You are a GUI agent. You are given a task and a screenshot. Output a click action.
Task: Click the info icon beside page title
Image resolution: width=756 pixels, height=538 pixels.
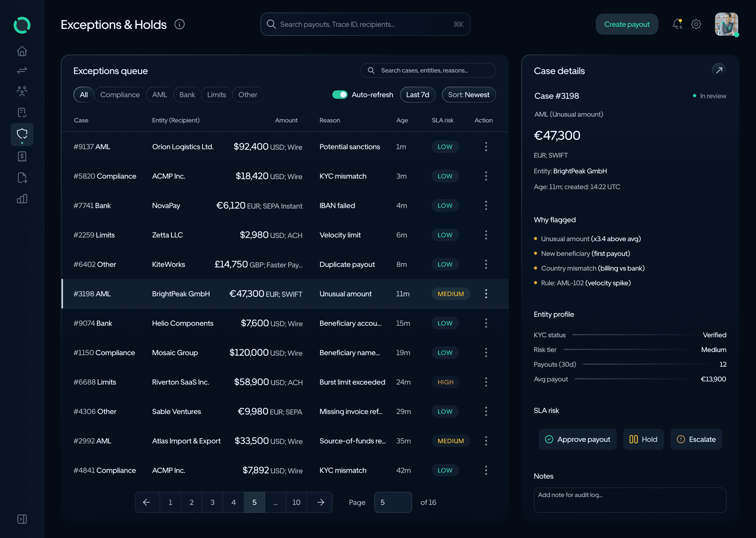point(179,24)
